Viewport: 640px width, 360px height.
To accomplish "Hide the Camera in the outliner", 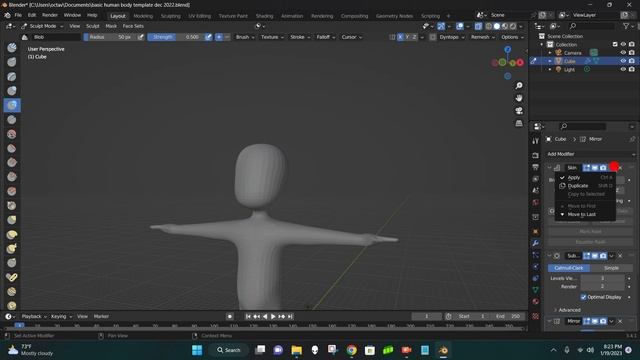I will pos(623,53).
